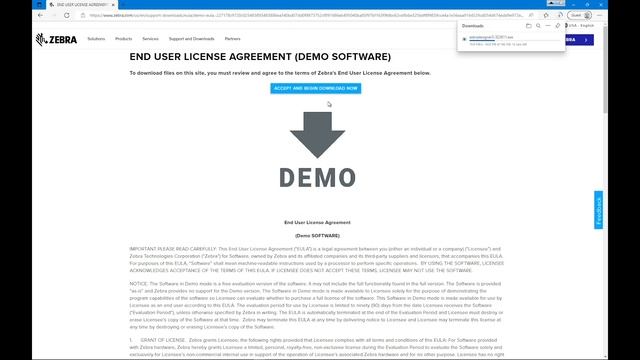
Task: Pin the Downloads panel
Action: tap(558, 26)
